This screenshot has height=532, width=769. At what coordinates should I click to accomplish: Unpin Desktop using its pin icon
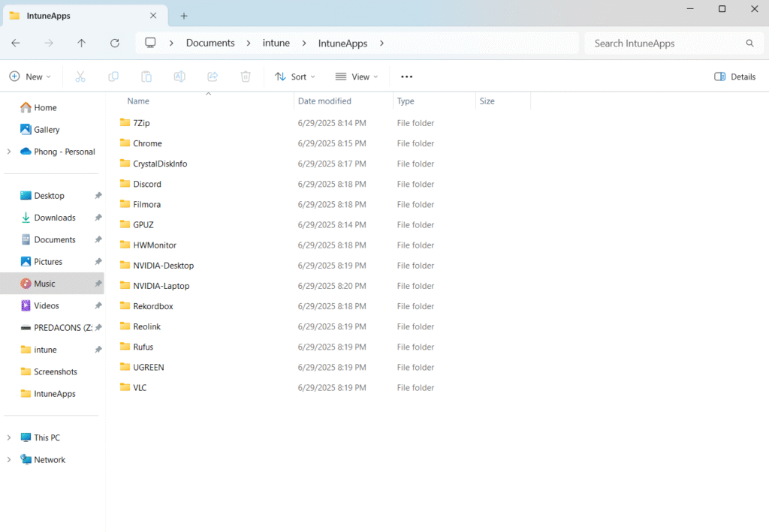98,195
